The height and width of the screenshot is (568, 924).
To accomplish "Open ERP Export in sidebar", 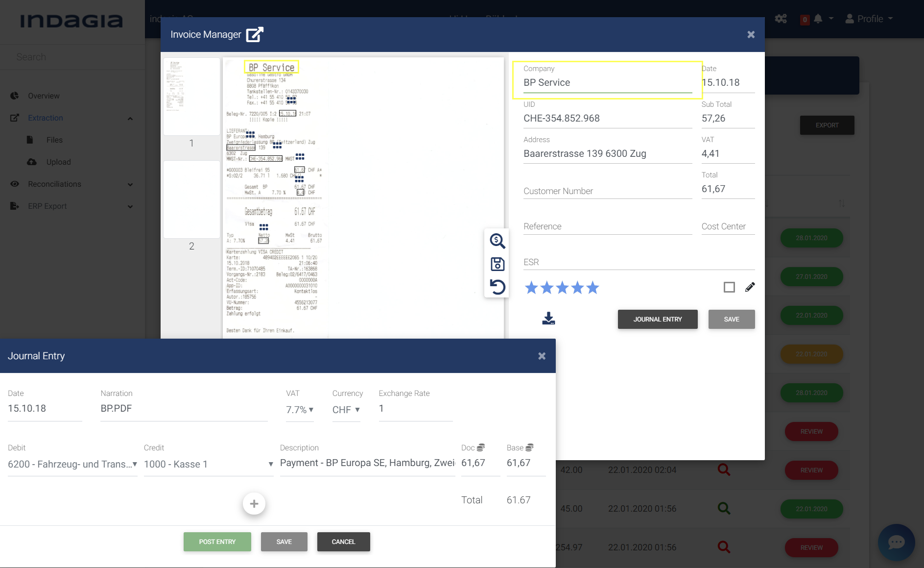I will tap(47, 206).
